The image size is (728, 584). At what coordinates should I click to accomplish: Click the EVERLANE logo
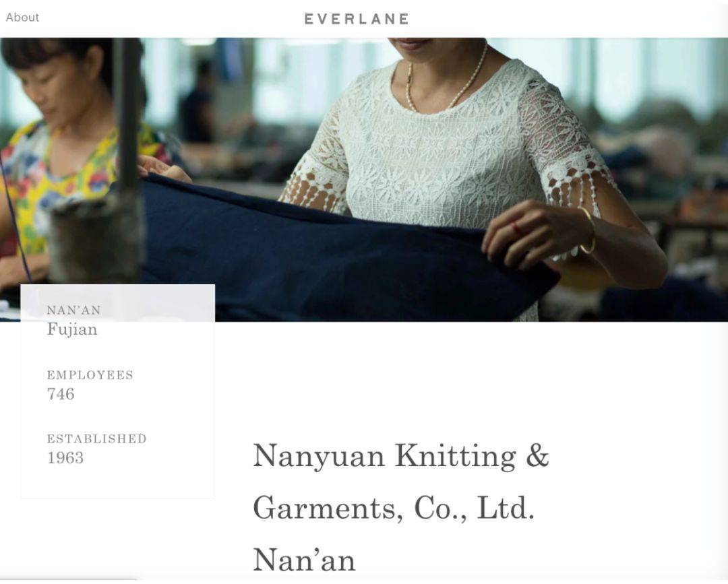pyautogui.click(x=357, y=19)
